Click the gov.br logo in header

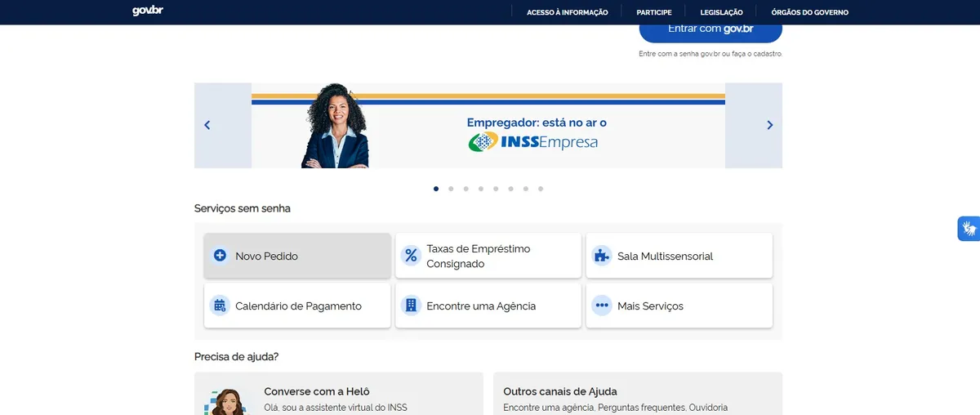[148, 11]
